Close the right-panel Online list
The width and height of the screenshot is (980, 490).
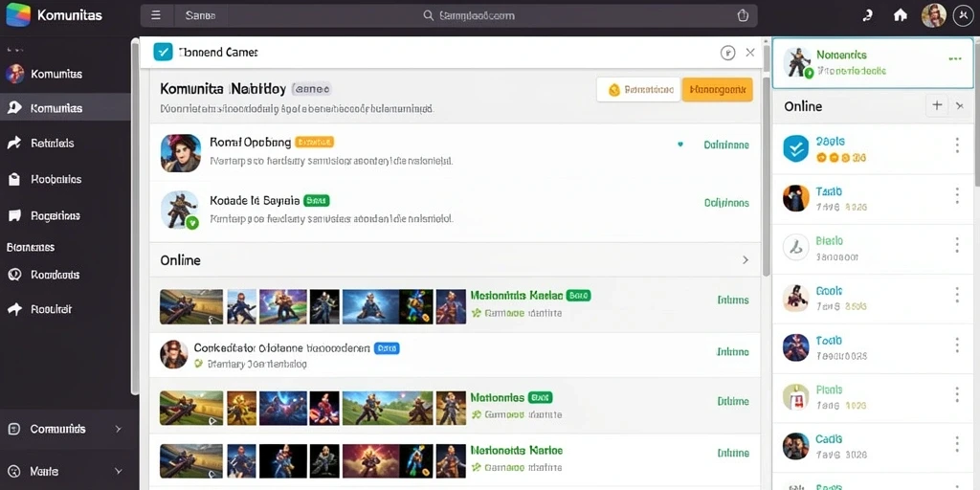pos(961,106)
